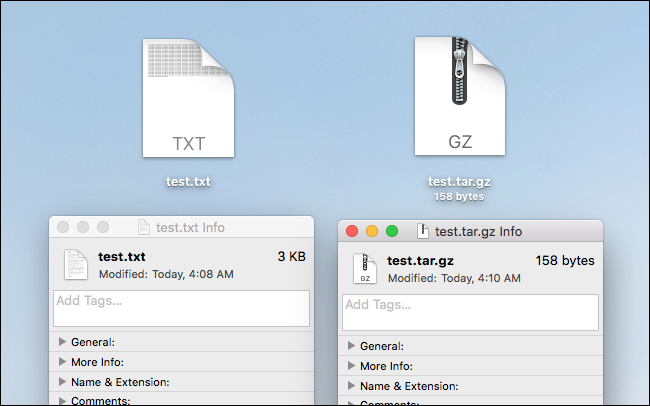The image size is (650, 406).
Task: Click the GZ preview icon in Info header
Action: 365,269
